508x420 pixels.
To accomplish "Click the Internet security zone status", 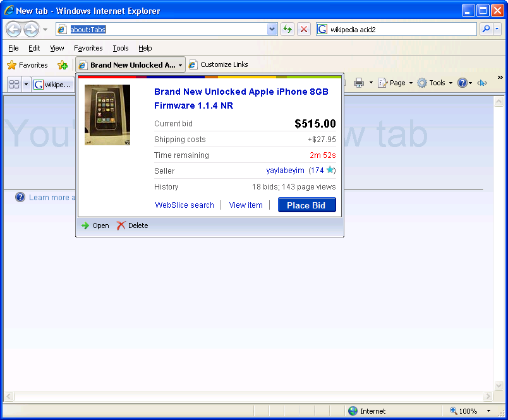I will click(366, 411).
